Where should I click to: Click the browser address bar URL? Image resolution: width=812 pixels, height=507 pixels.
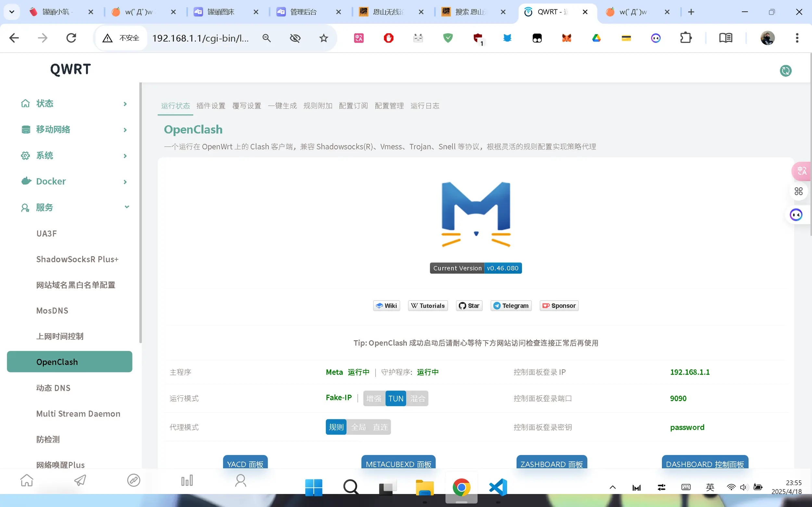[200, 38]
